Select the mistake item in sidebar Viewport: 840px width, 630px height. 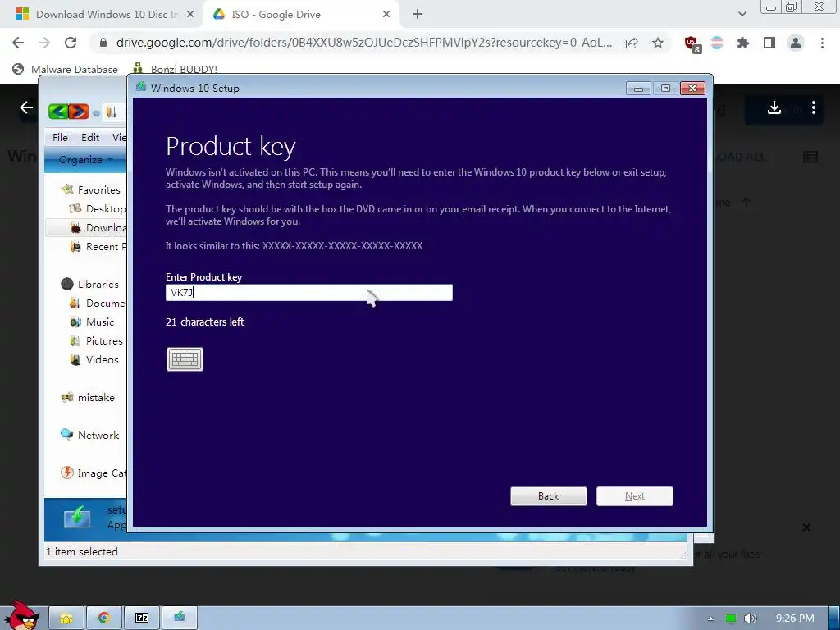click(x=88, y=398)
